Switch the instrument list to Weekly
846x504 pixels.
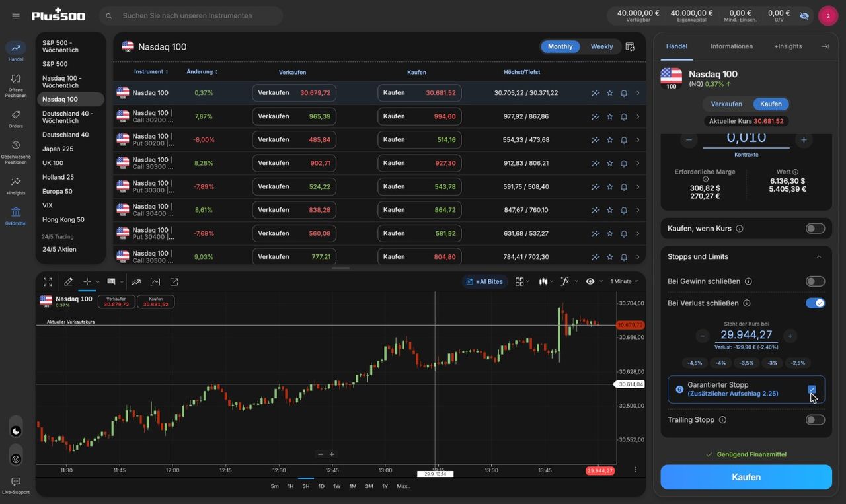(601, 46)
